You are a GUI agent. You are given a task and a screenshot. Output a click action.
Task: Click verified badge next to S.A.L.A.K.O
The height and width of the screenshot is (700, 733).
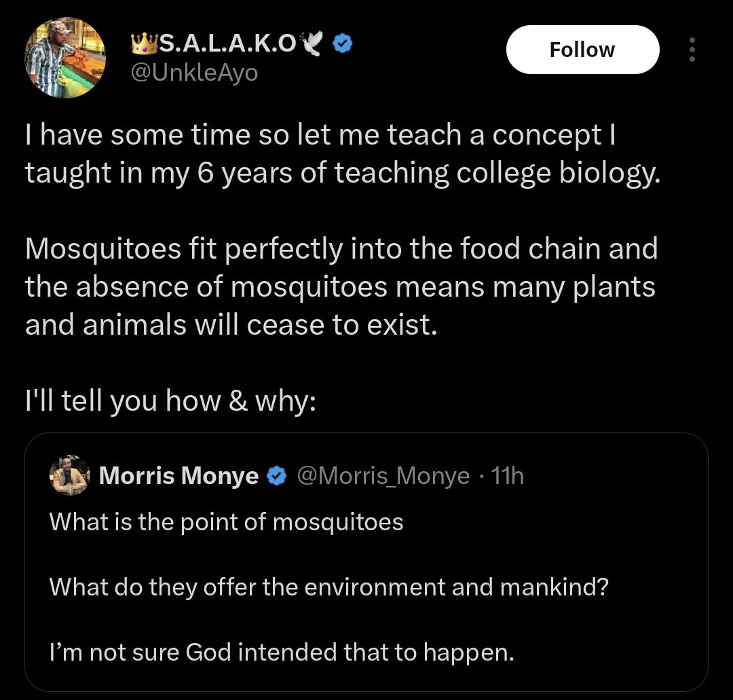[x=342, y=44]
